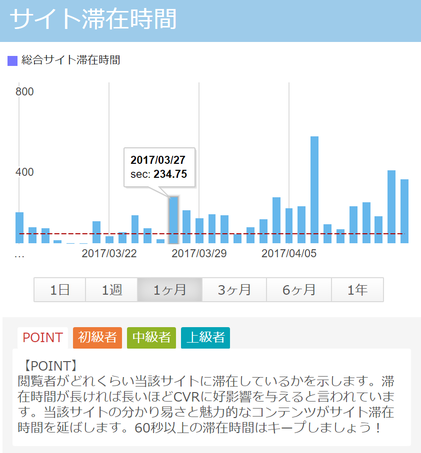Switch the chart to 1週 range
This screenshot has height=453, width=421.
(112, 290)
